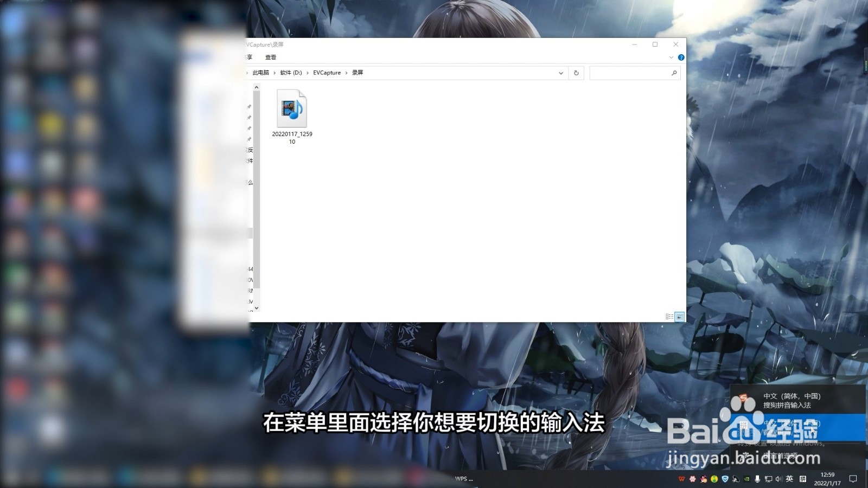Open the network tray icon

768,479
